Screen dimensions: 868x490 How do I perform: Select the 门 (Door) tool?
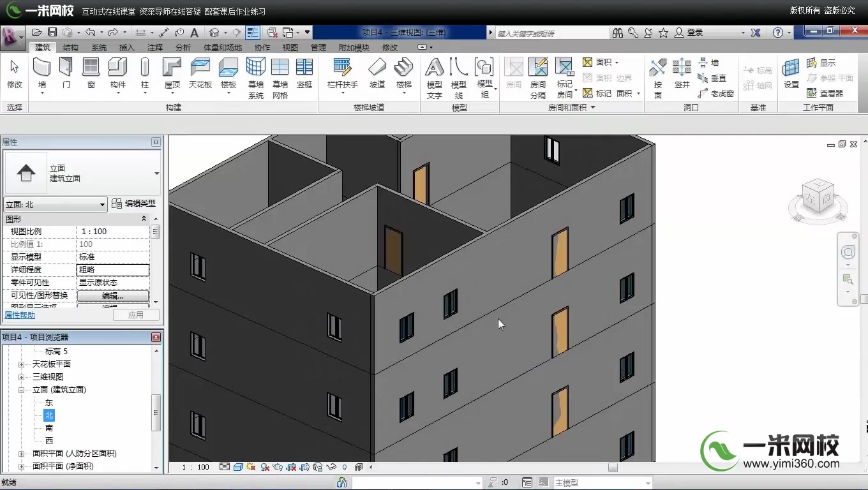tap(66, 73)
